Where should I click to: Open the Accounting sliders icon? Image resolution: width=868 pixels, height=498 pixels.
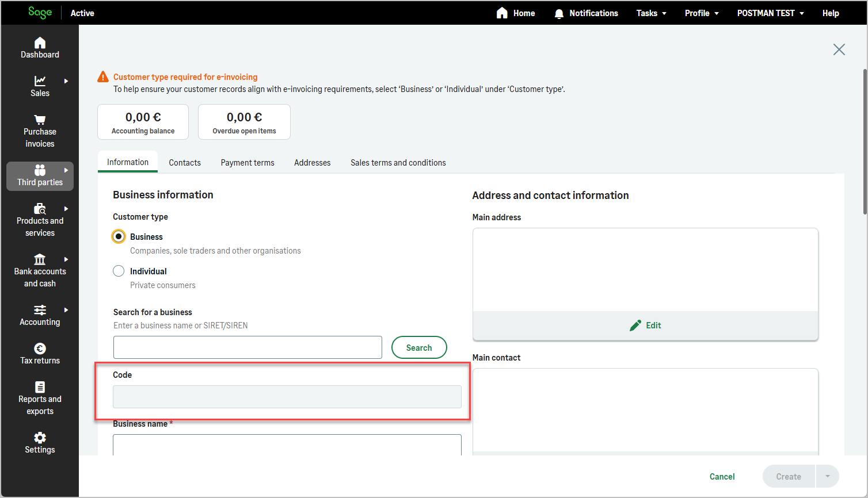pos(40,310)
